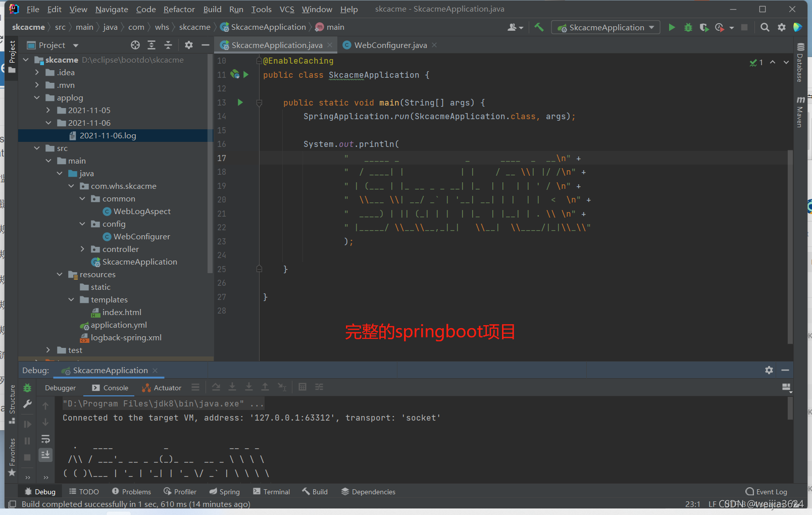Select 2021-11-06.log file
The height and width of the screenshot is (515, 812).
[x=108, y=135]
